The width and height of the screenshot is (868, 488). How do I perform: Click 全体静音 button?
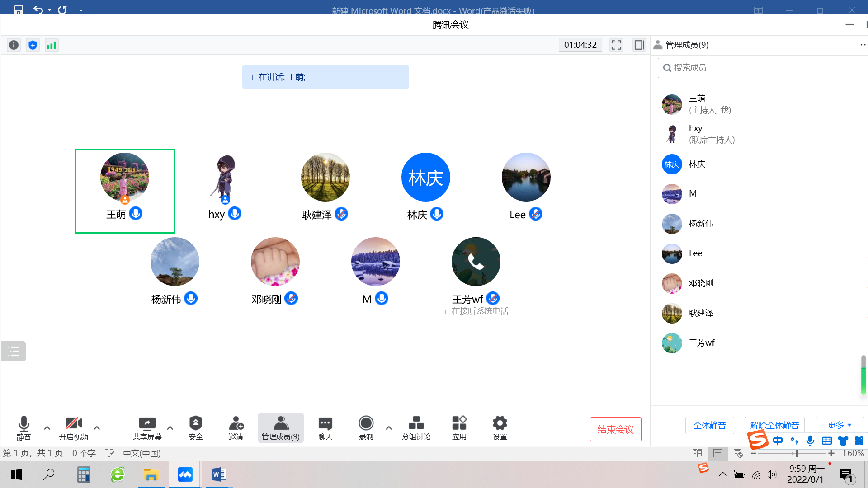click(x=709, y=425)
